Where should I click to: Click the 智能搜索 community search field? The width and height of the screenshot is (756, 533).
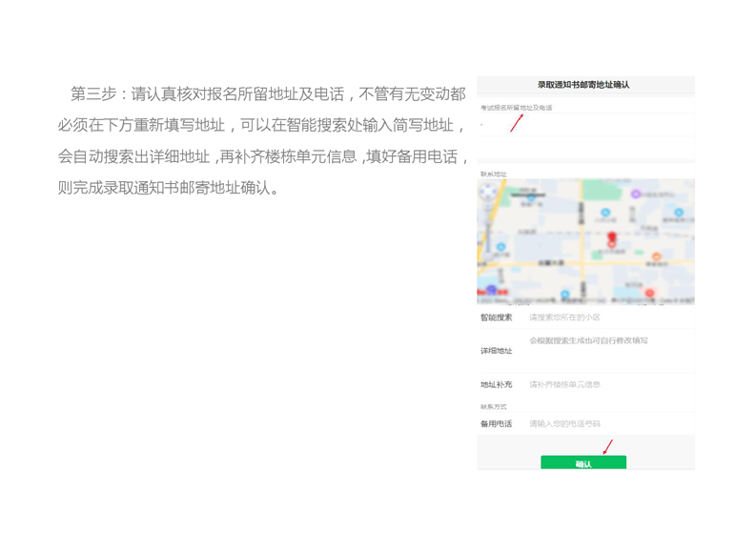click(x=610, y=318)
